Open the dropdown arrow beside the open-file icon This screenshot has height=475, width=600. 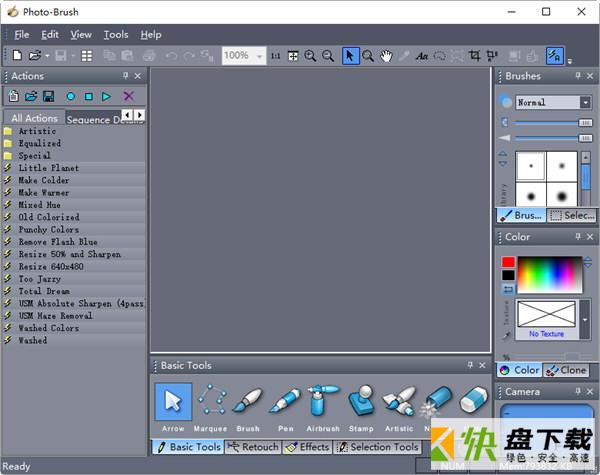click(x=47, y=56)
